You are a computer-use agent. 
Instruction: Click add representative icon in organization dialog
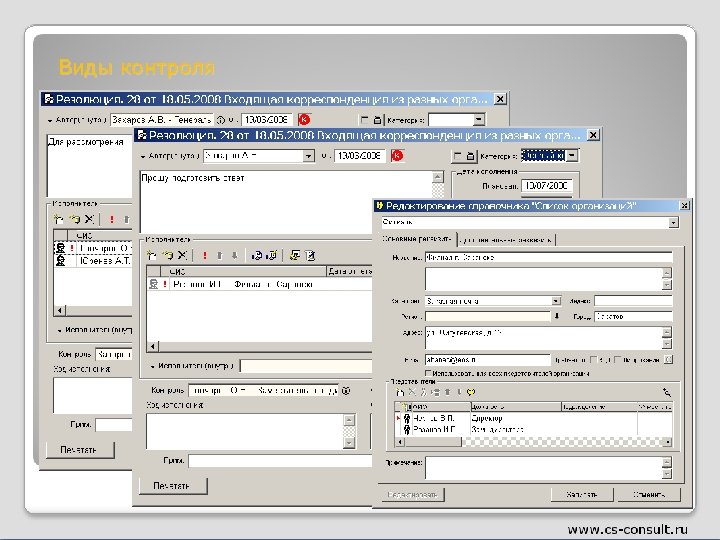(400, 392)
